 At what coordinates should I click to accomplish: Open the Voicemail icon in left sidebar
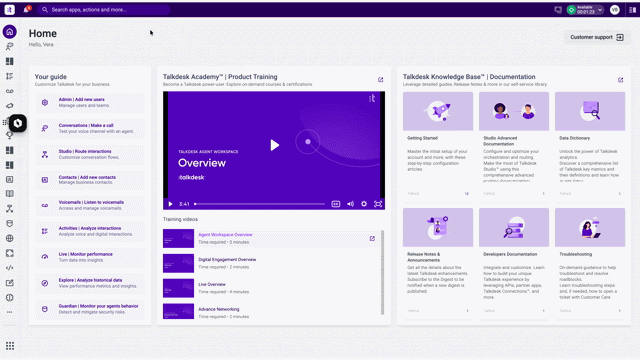click(10, 91)
